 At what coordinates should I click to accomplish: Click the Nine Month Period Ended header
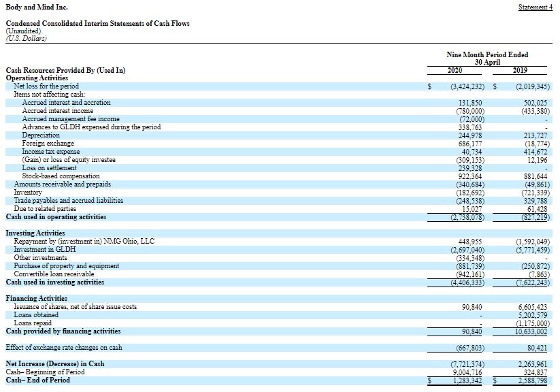[x=487, y=54]
